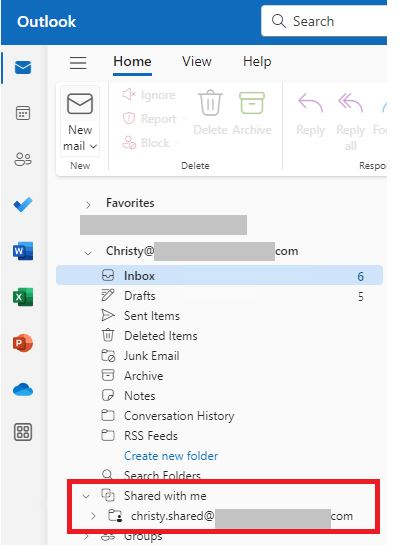The width and height of the screenshot is (412, 546).
Task: Expand the christy.shared@ mailbox
Action: (93, 516)
